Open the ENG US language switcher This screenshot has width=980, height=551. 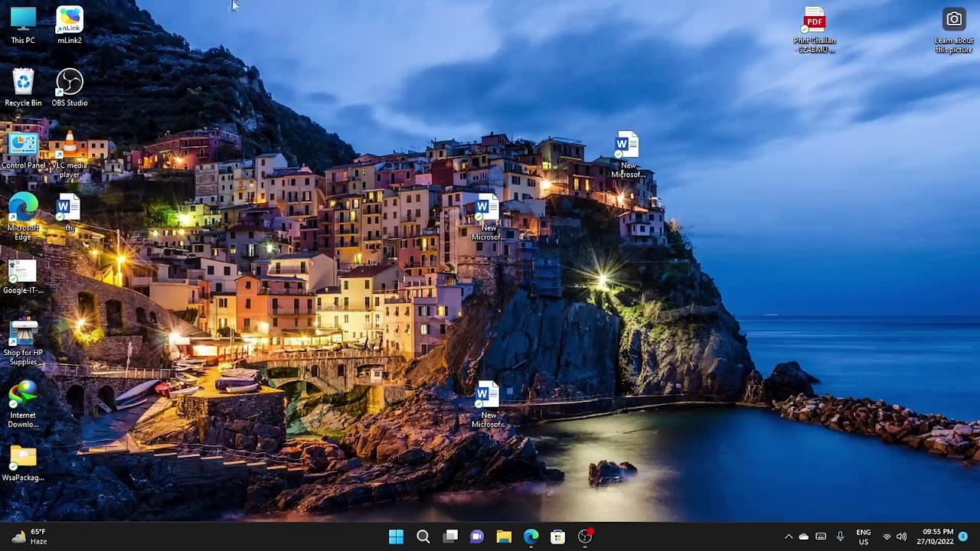pyautogui.click(x=864, y=536)
